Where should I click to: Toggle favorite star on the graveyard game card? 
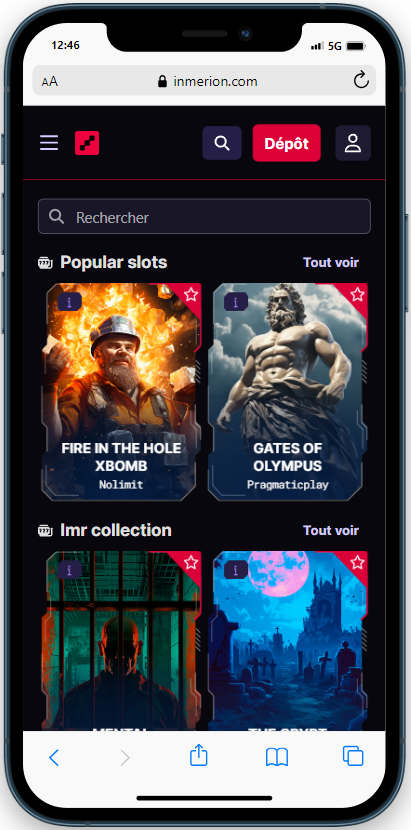click(x=358, y=562)
